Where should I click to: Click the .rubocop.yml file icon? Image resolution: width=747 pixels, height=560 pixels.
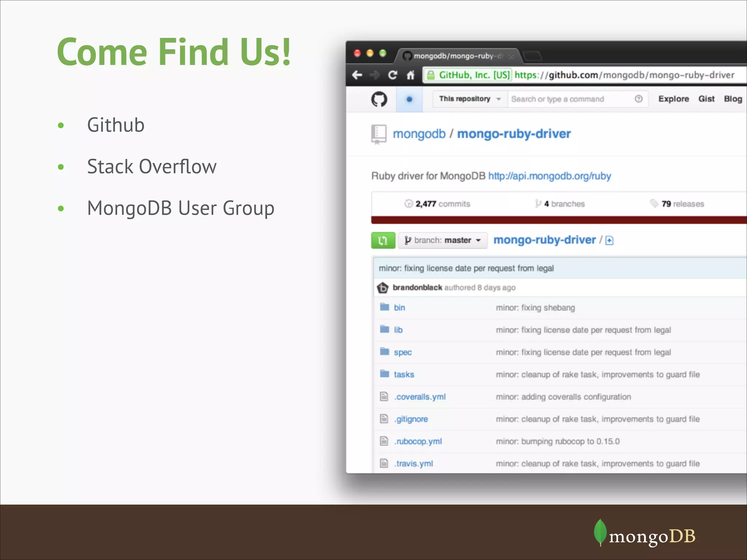coord(384,441)
